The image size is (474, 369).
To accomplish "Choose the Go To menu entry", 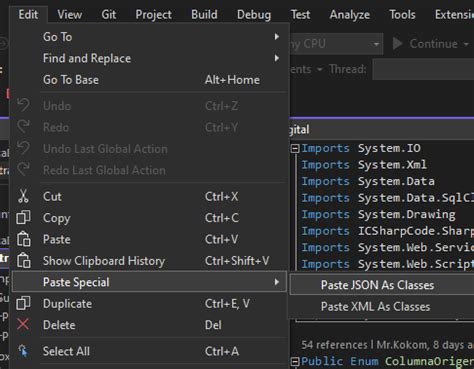I will tap(149, 37).
